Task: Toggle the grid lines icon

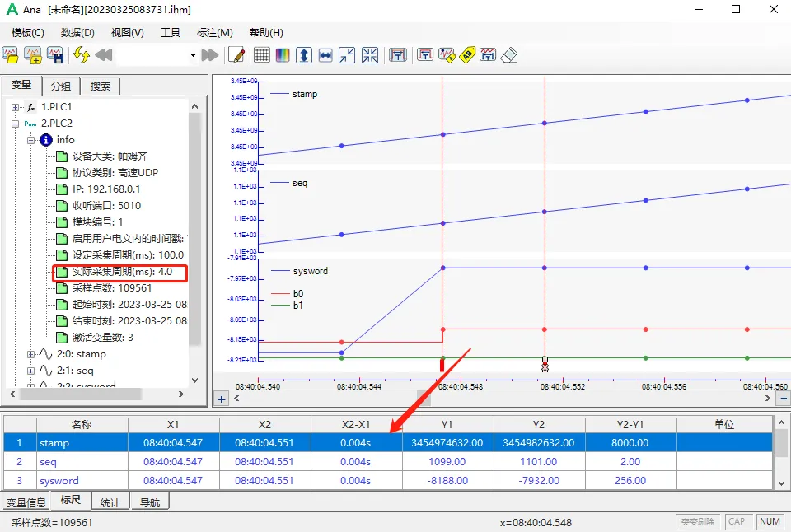Action: pos(261,55)
